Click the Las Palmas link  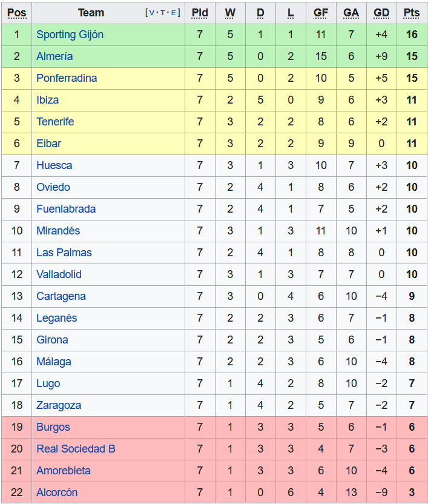[64, 253]
